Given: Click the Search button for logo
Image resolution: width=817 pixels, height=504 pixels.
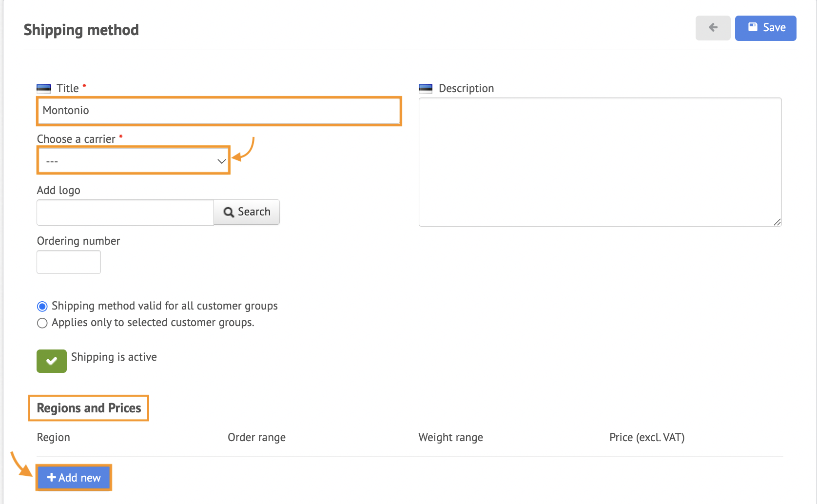Looking at the screenshot, I should pyautogui.click(x=247, y=212).
